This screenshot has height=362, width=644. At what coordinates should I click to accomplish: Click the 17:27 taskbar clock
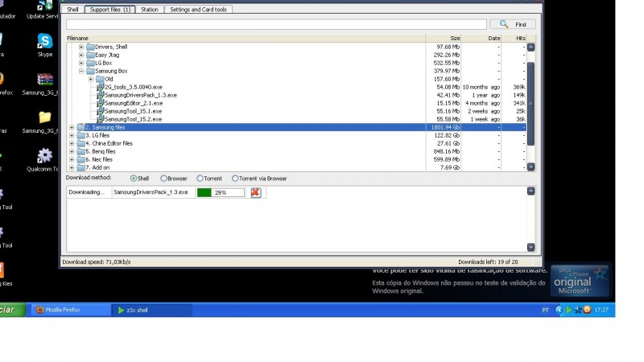point(601,310)
